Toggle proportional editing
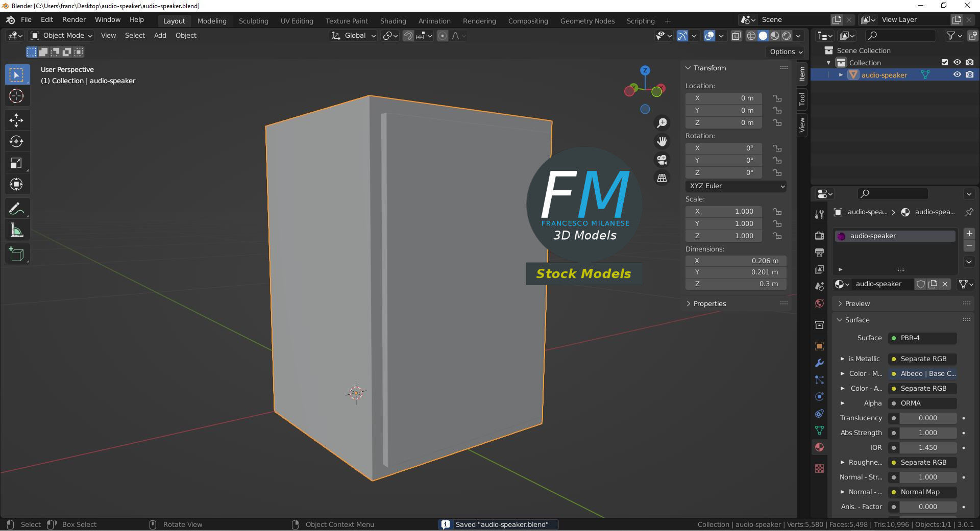The image size is (980, 531). 443,36
